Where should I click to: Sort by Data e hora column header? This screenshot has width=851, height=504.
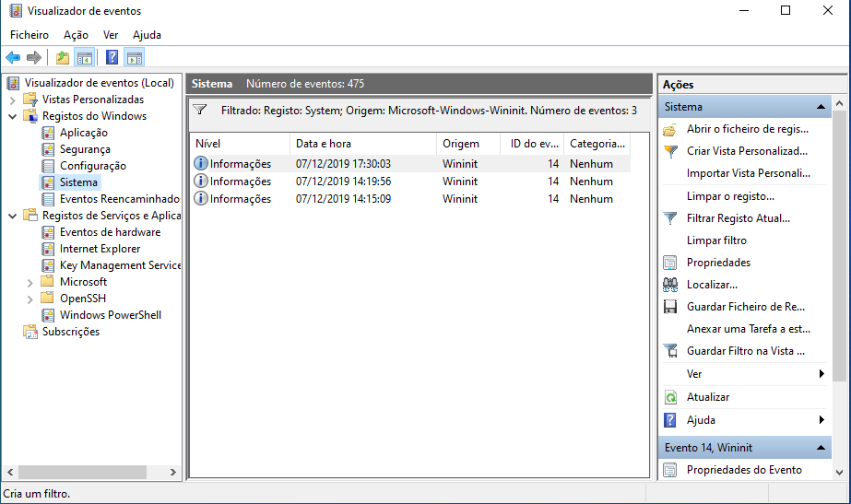(363, 144)
